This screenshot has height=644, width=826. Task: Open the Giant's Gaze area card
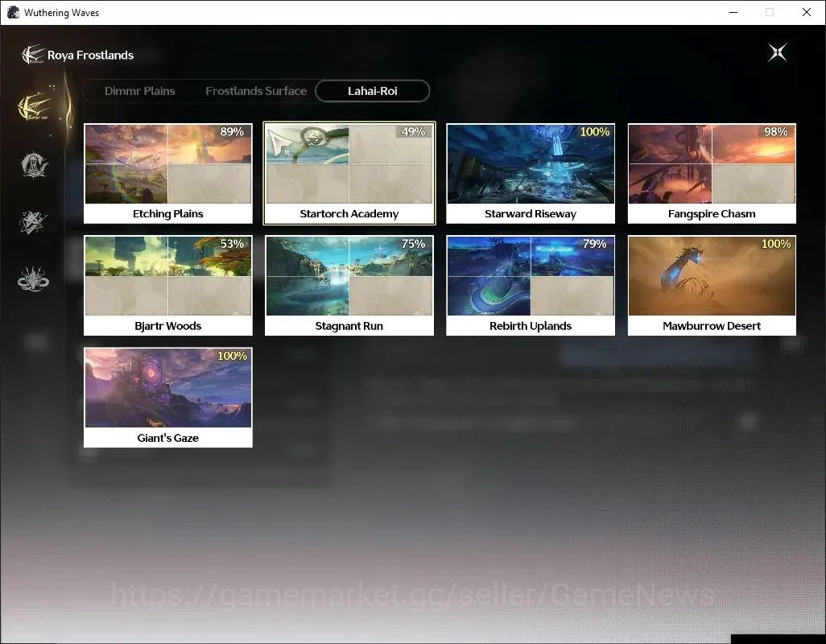tap(168, 398)
